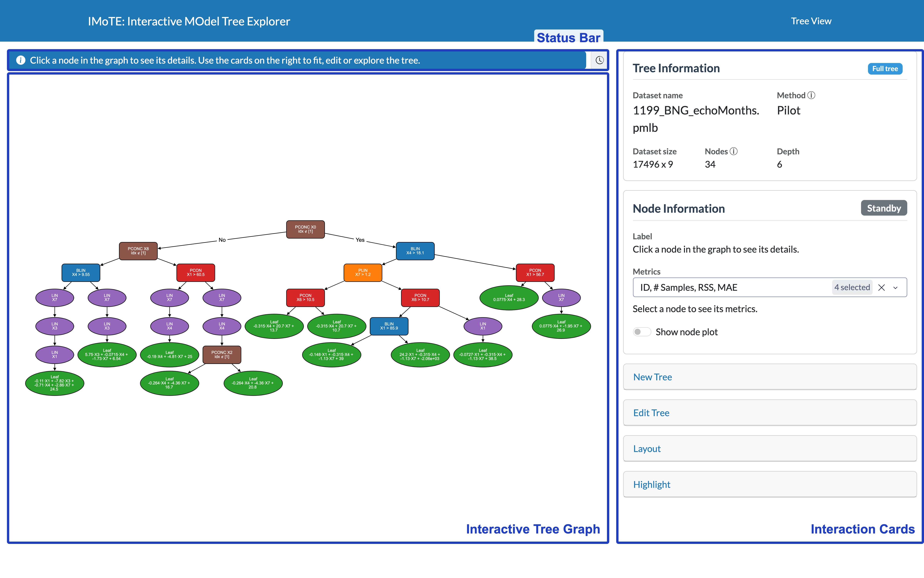Viewport: 924px width, 578px height.
Task: Select the PCON X6 > 10.5 node
Action: click(x=305, y=298)
